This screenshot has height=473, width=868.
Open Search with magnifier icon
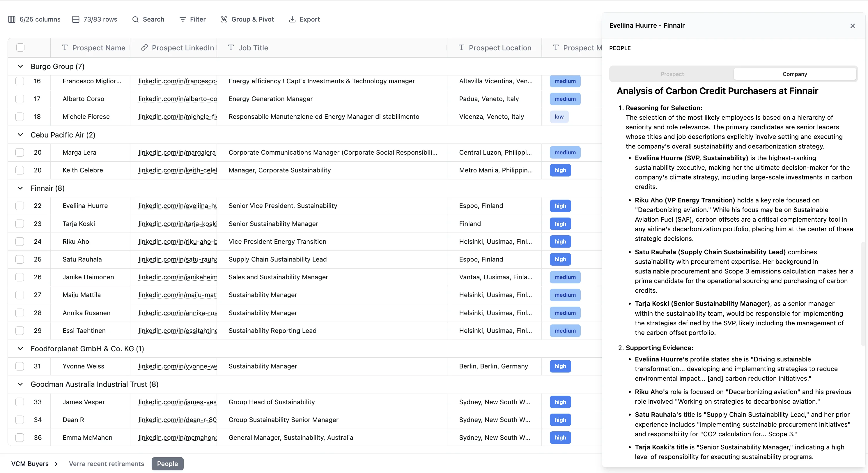(135, 19)
